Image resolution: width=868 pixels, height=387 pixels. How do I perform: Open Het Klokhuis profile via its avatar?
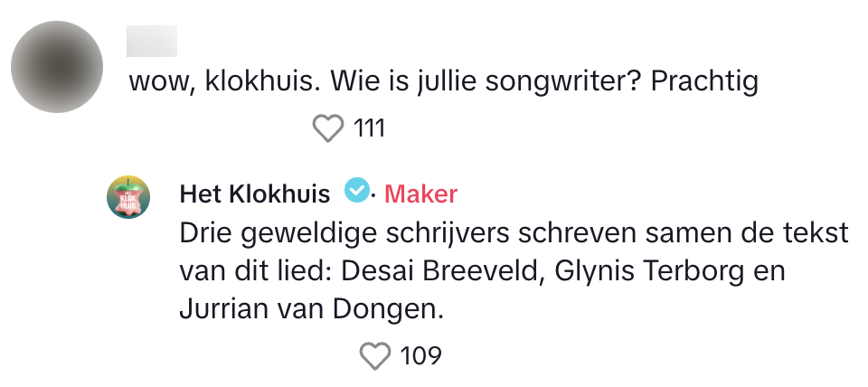pyautogui.click(x=128, y=196)
